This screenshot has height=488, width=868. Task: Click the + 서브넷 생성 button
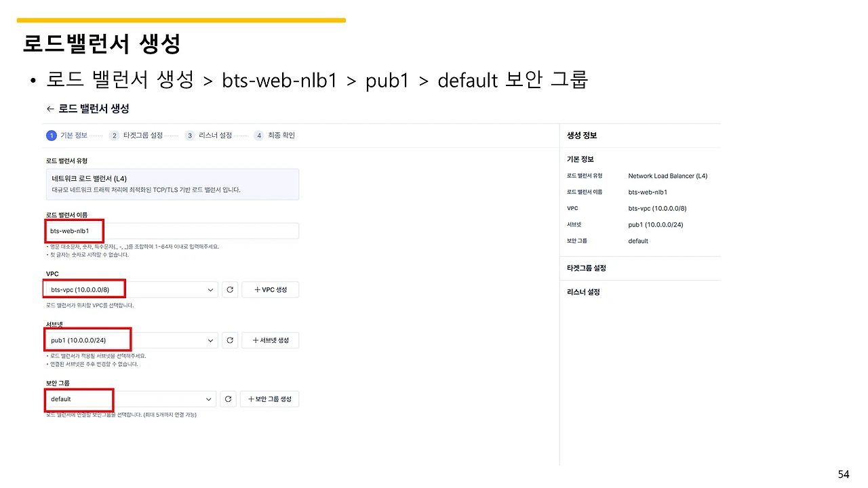(270, 340)
